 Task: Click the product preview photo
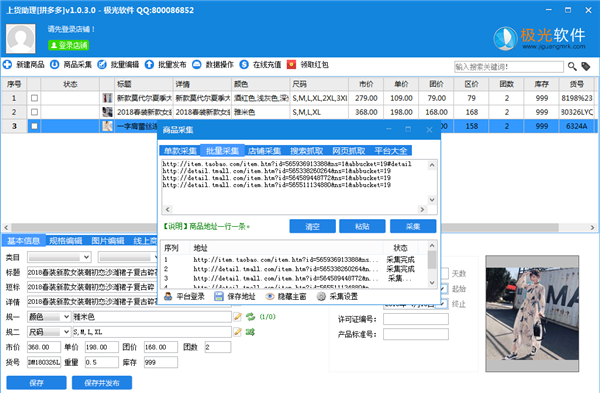(x=532, y=314)
